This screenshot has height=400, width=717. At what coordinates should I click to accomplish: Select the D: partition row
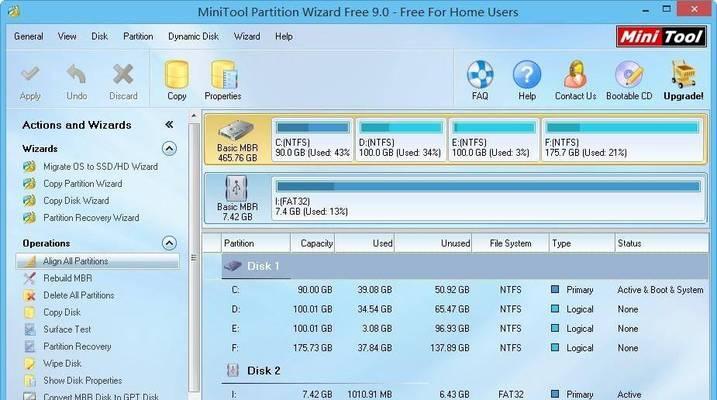(x=465, y=309)
